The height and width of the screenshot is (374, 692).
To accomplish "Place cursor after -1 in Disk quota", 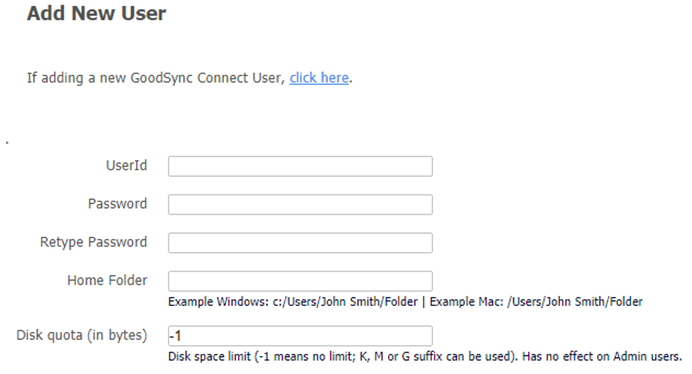I will (183, 336).
